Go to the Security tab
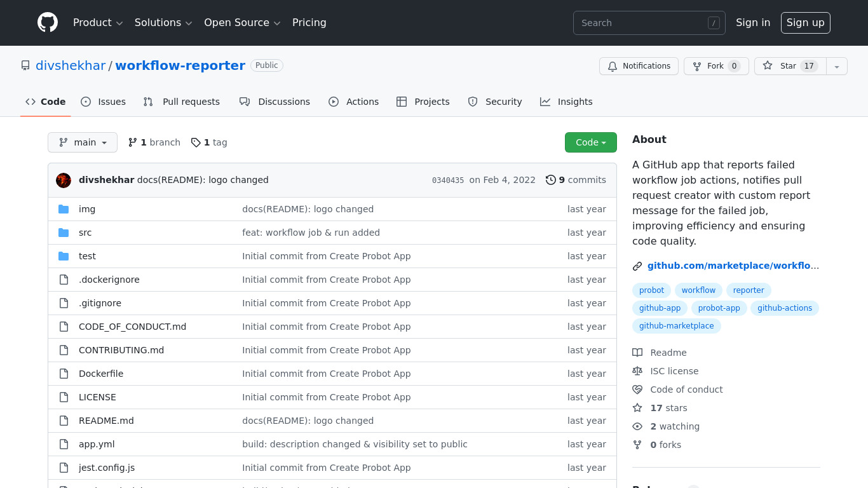The width and height of the screenshot is (868, 488). coord(494,102)
